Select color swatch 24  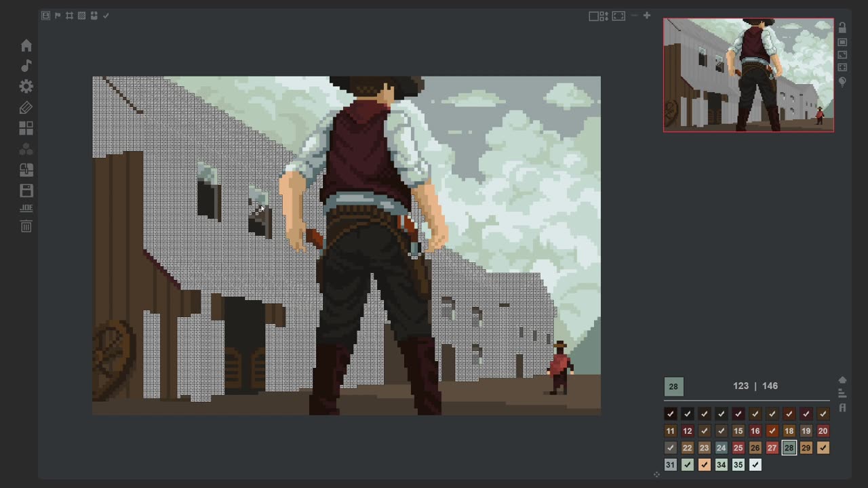click(x=721, y=447)
